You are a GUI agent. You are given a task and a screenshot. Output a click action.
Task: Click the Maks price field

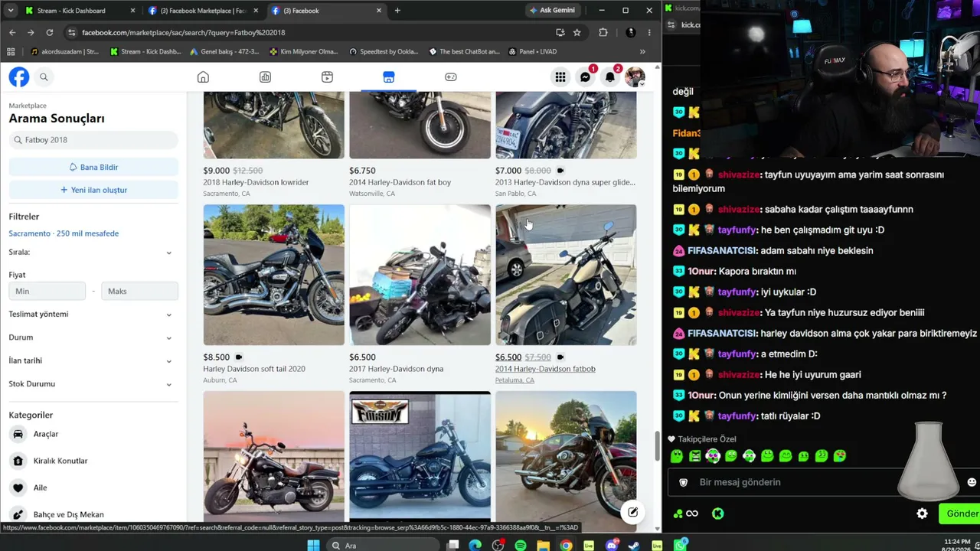pyautogui.click(x=139, y=291)
